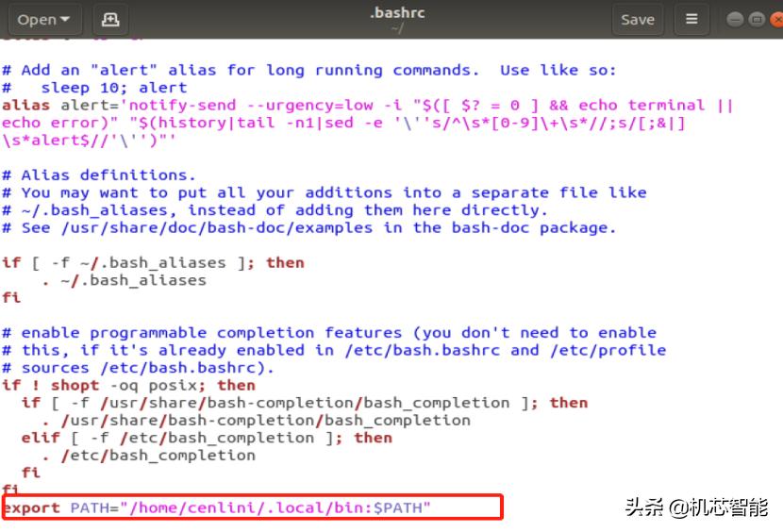
Task: Place cursor on 'export PATH=' line
Action: click(216, 507)
